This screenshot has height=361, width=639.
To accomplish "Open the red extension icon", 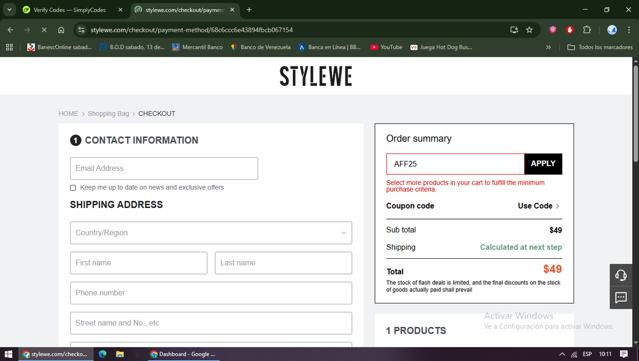I will click(570, 30).
